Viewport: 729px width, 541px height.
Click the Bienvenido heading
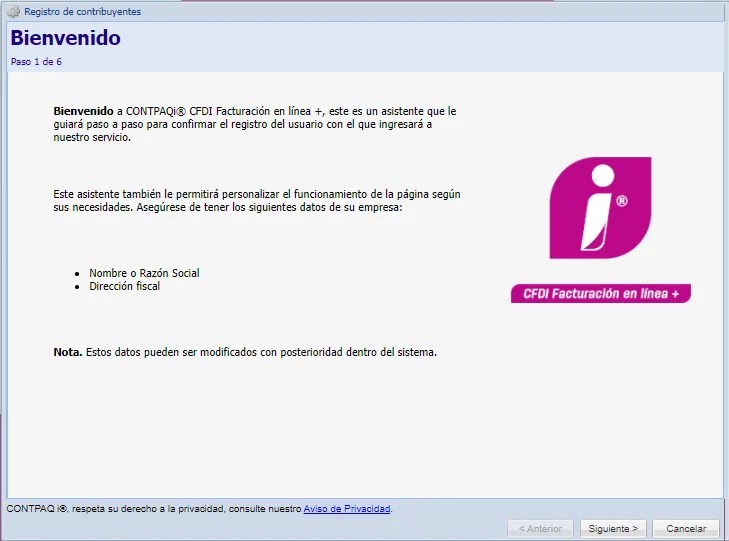(66, 38)
